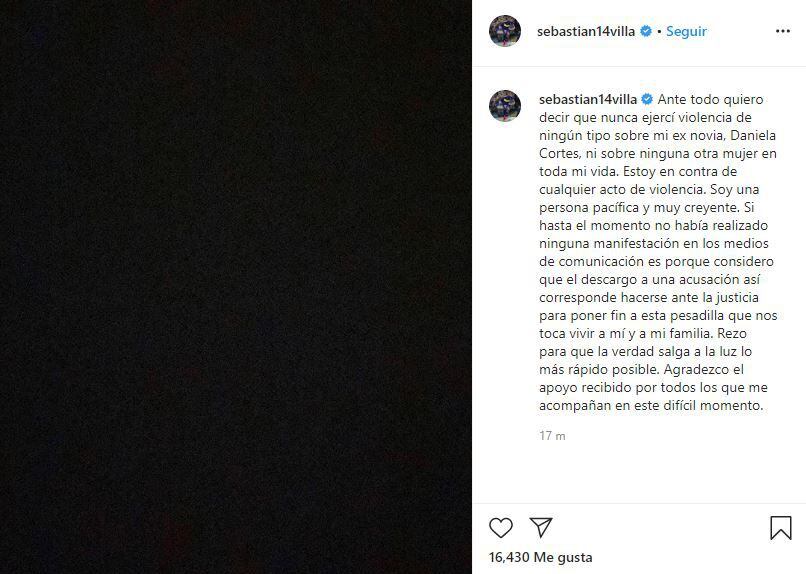
Task: Click the caption line mentioning la justicia
Action: point(649,298)
